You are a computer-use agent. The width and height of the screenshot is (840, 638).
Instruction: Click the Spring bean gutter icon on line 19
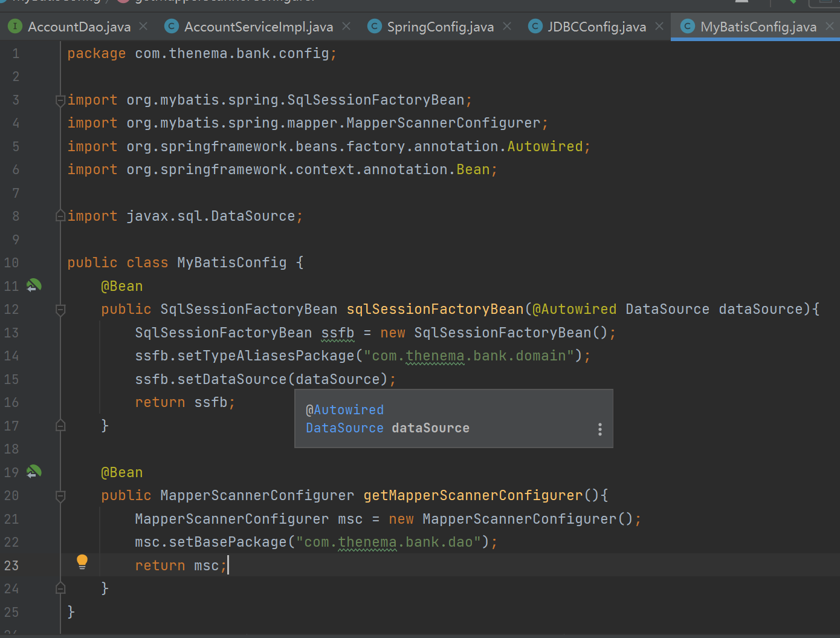click(34, 472)
